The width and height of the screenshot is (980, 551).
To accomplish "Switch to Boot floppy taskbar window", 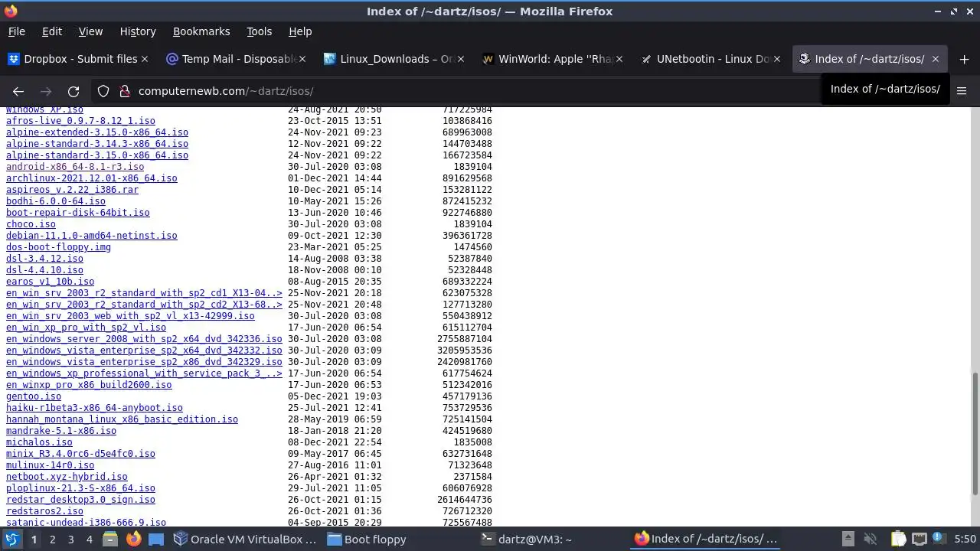I will tap(366, 539).
